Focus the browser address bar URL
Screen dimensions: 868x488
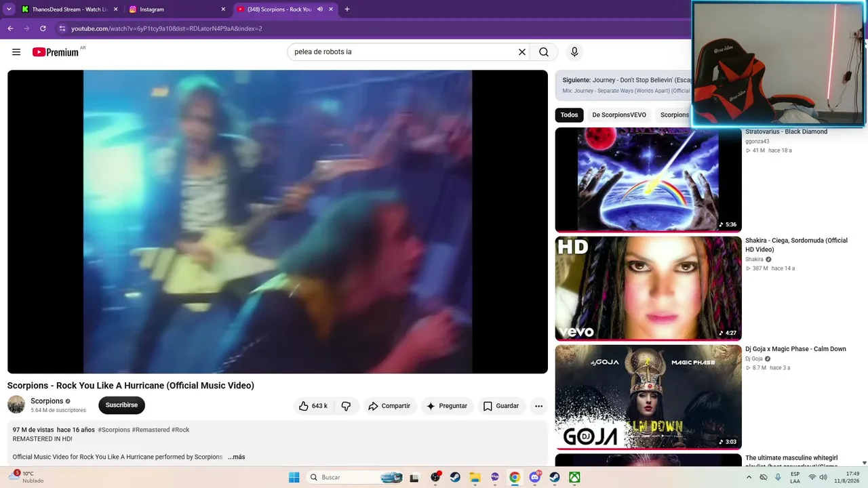(x=167, y=28)
